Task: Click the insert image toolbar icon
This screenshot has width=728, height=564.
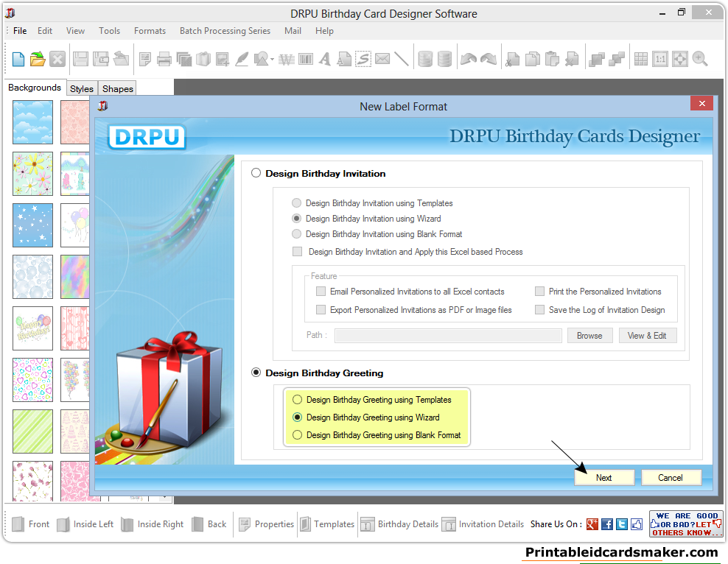Action: (223, 60)
